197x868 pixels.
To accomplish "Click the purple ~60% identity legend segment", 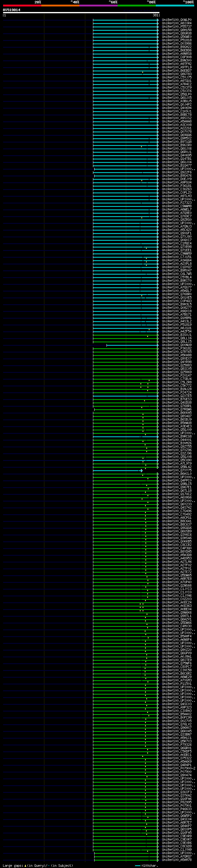I will pos(98,6).
